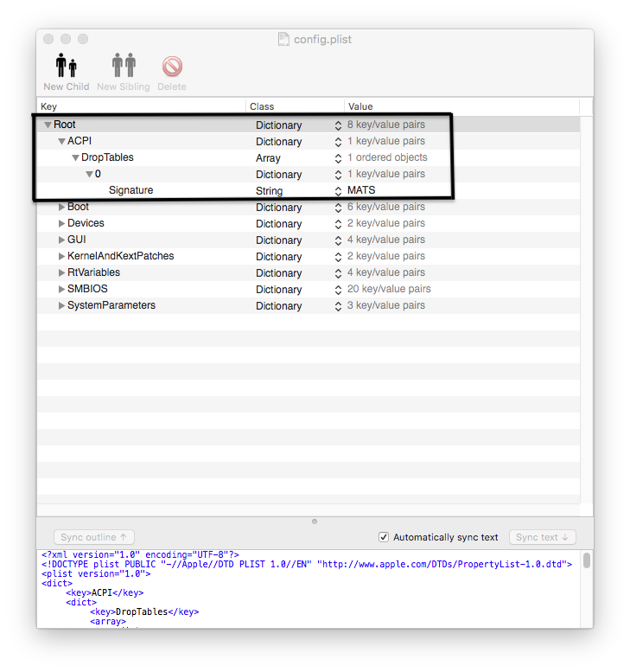The image size is (630, 672).
Task: Click the New Child toolbar icon
Action: pos(66,67)
